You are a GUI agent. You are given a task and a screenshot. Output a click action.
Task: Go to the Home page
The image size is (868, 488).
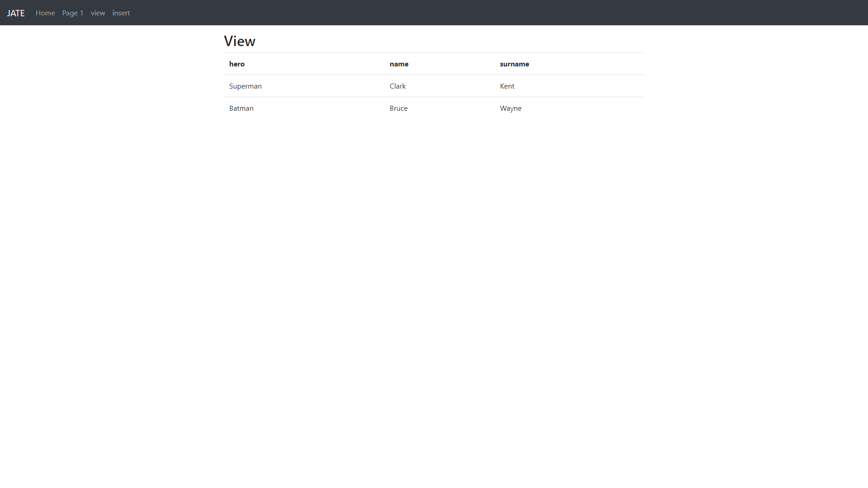(45, 13)
